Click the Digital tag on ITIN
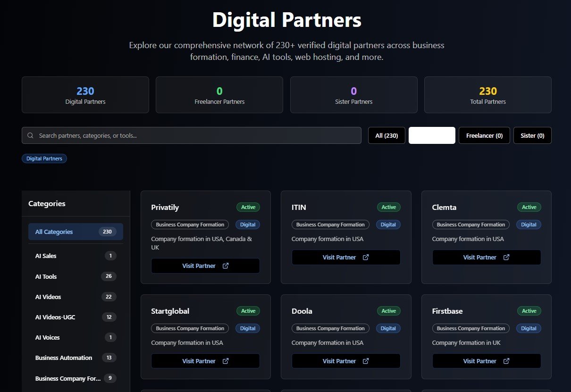The width and height of the screenshot is (571, 392). coord(388,225)
